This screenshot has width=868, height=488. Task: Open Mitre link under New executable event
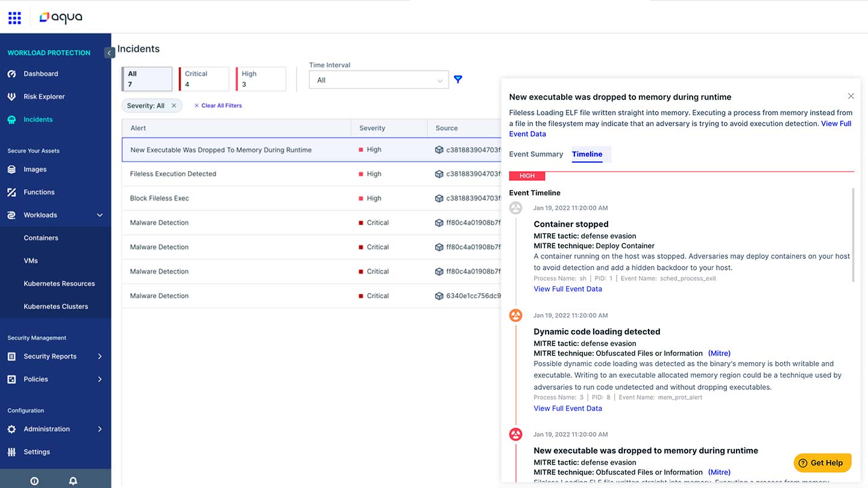[x=719, y=472]
